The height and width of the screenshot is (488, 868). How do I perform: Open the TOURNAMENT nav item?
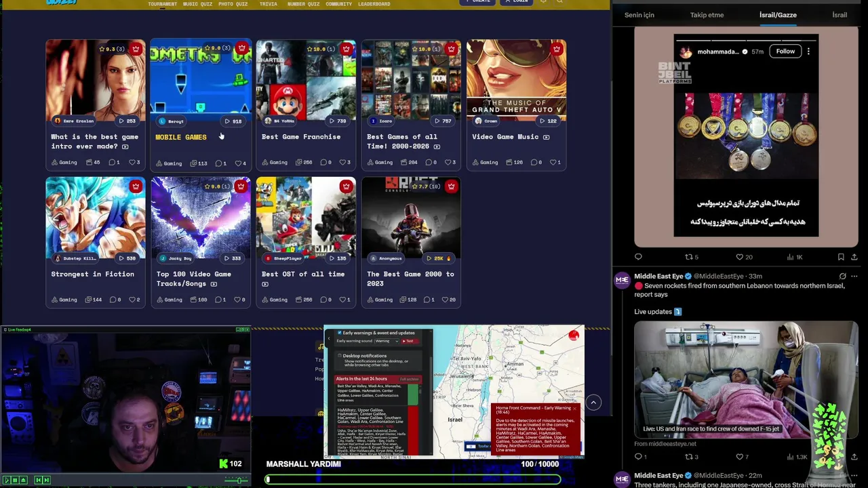coord(162,4)
